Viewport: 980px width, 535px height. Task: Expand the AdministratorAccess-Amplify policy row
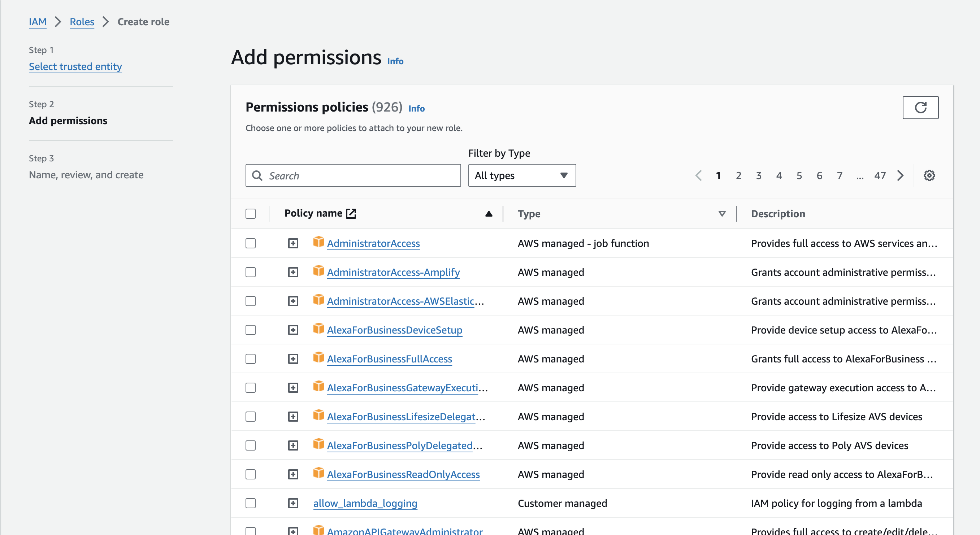(293, 272)
